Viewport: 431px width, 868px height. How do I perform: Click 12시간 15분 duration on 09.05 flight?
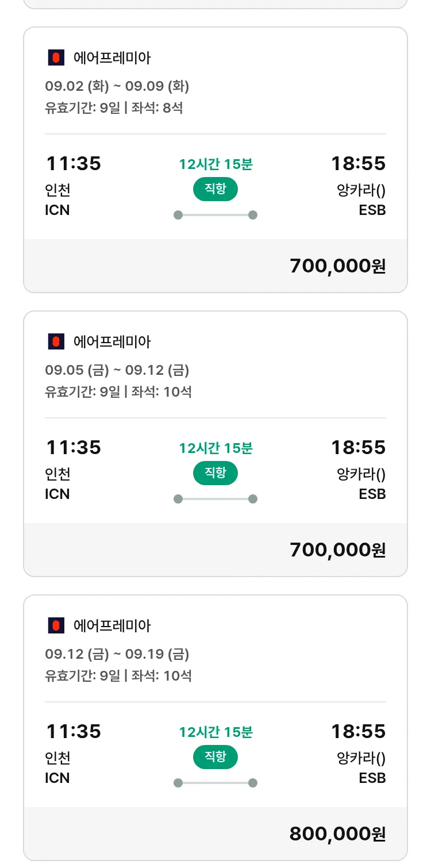pos(215,448)
